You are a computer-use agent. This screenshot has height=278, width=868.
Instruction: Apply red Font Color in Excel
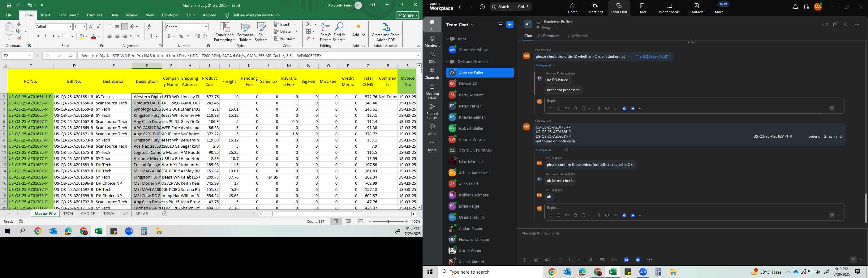click(94, 36)
